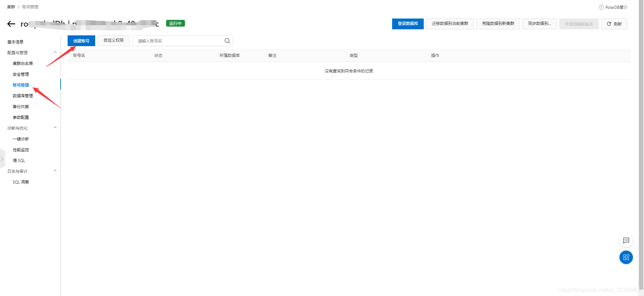Click the 升级到最新版本 button
The height and width of the screenshot is (296, 644).
point(579,24)
